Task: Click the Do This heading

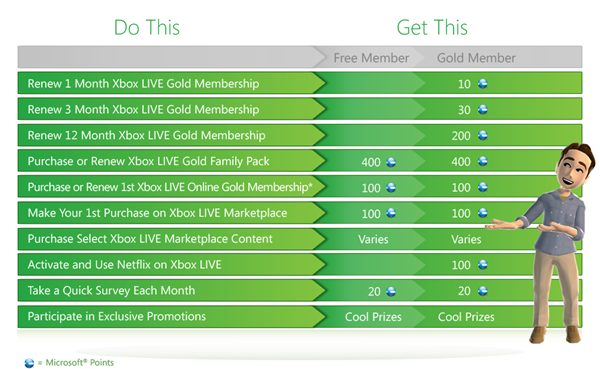Action: pyautogui.click(x=147, y=28)
